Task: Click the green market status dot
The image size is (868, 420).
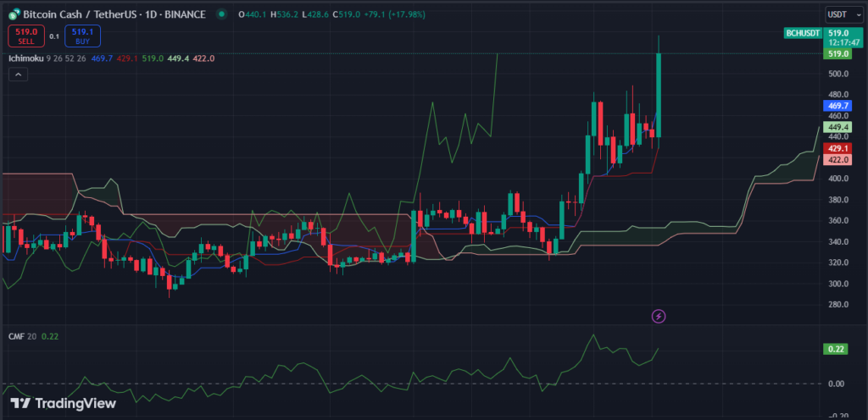Action: [x=222, y=14]
